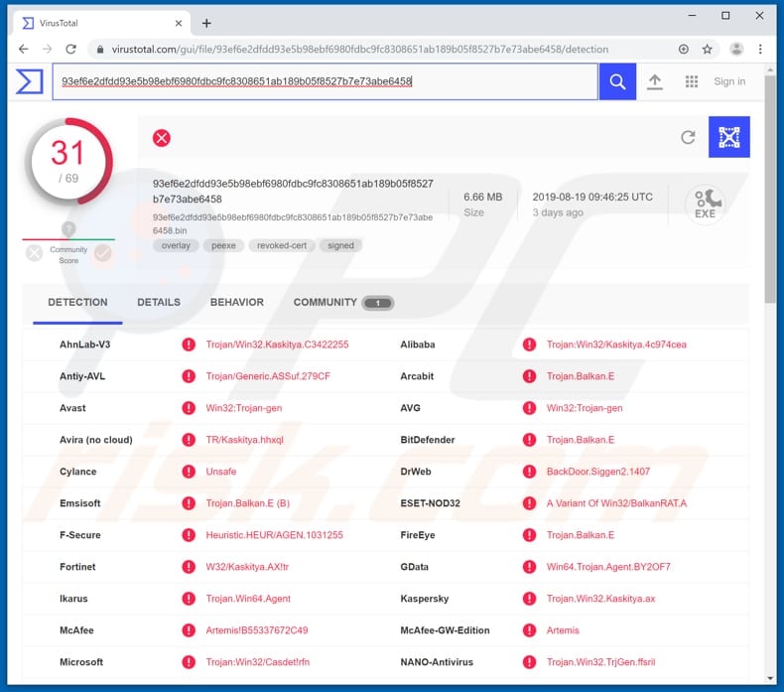
Task: Click Trojan/Win32.Kaskitya.C3422255 result
Action: click(277, 345)
